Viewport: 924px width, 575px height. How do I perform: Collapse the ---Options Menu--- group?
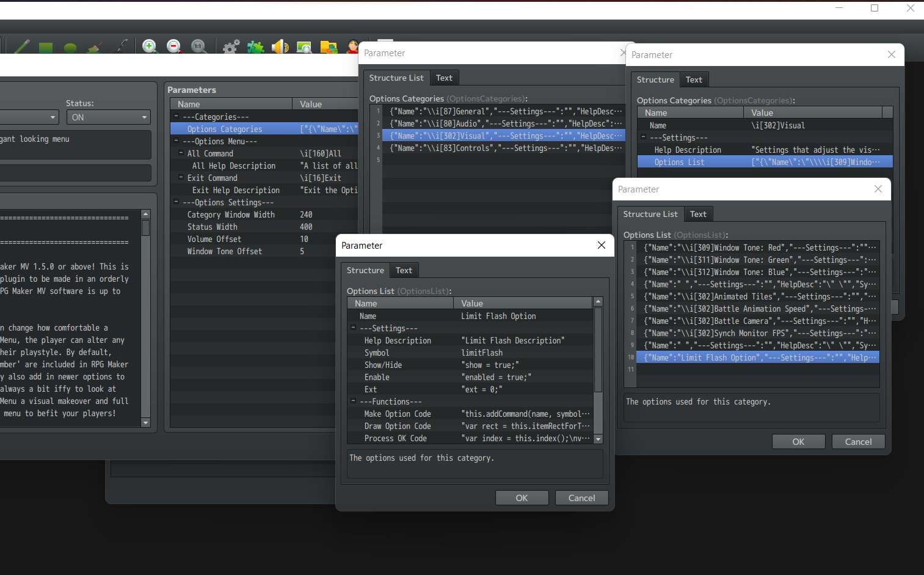(x=176, y=141)
